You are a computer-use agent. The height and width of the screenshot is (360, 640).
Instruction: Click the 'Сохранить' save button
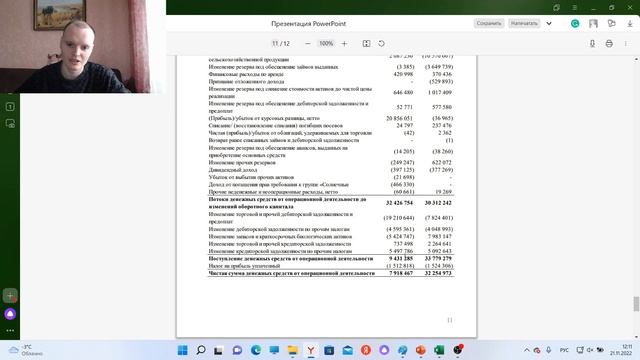coord(489,23)
